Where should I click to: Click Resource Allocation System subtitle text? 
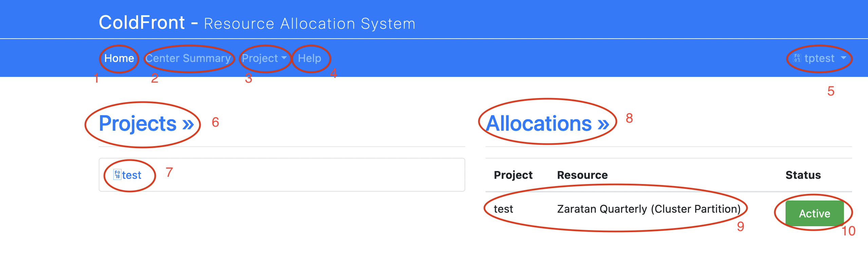tap(309, 24)
